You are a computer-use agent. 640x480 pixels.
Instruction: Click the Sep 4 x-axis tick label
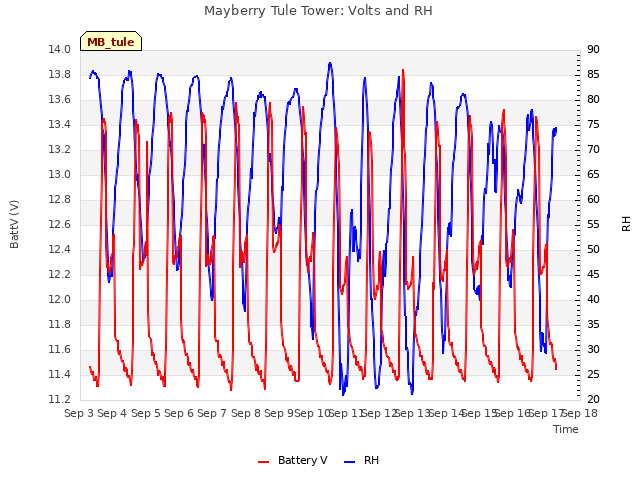coord(112,413)
